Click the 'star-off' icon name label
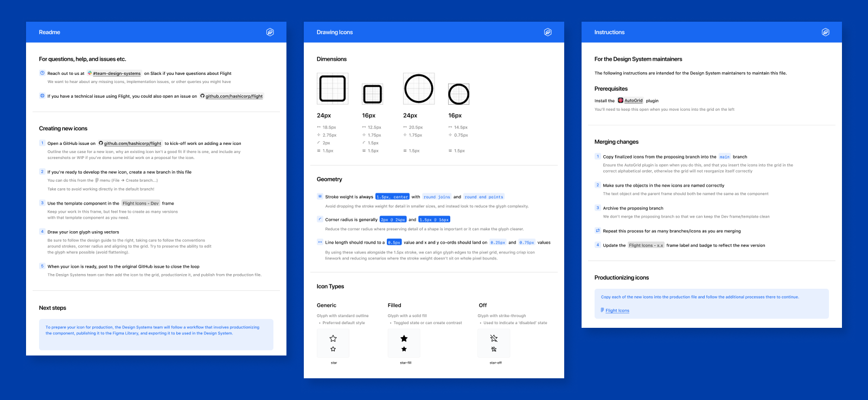The height and width of the screenshot is (400, 868). coord(496,363)
